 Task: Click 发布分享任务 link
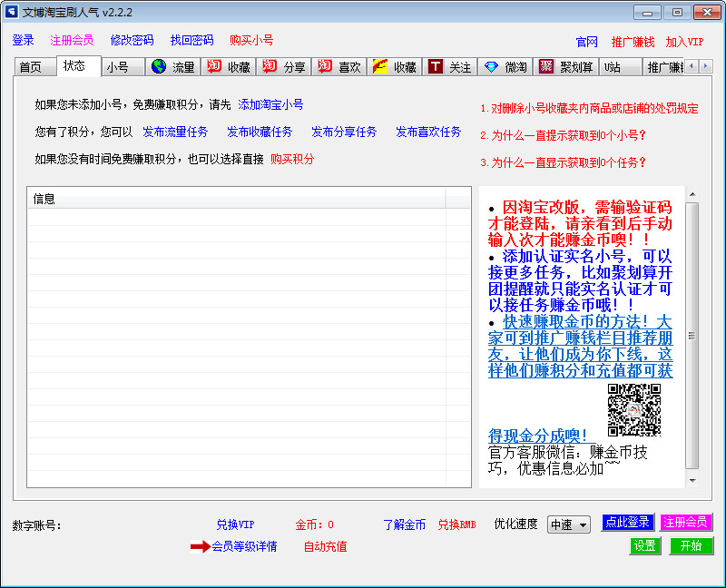pos(344,132)
